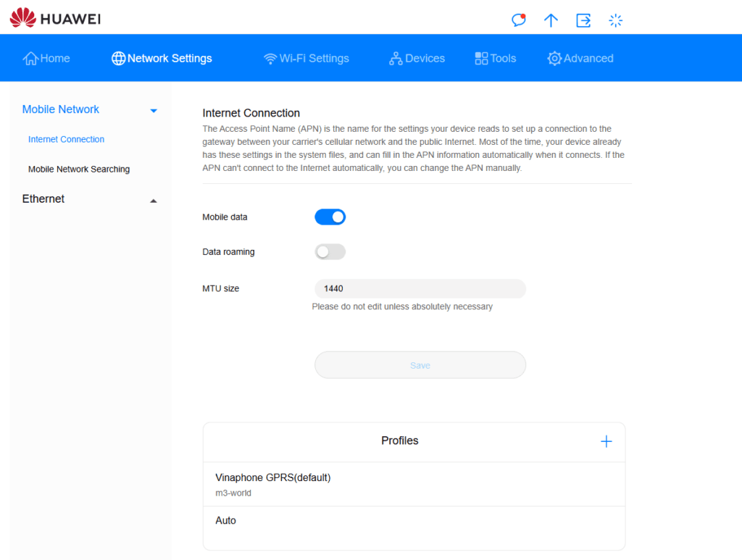
Task: Click the MTU size input field
Action: (420, 288)
